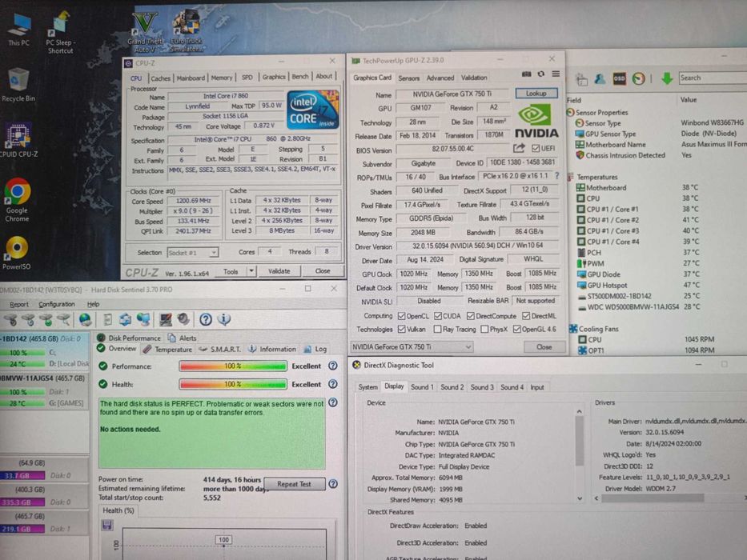
Task: Click the disk with green check toolbar icon
Action: pyautogui.click(x=46, y=319)
